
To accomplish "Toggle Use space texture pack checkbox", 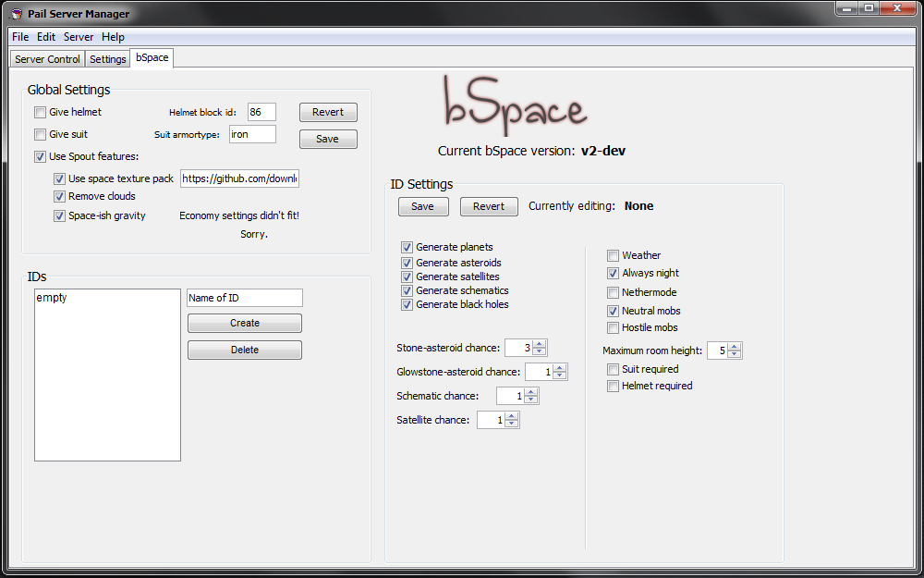I will (x=59, y=178).
